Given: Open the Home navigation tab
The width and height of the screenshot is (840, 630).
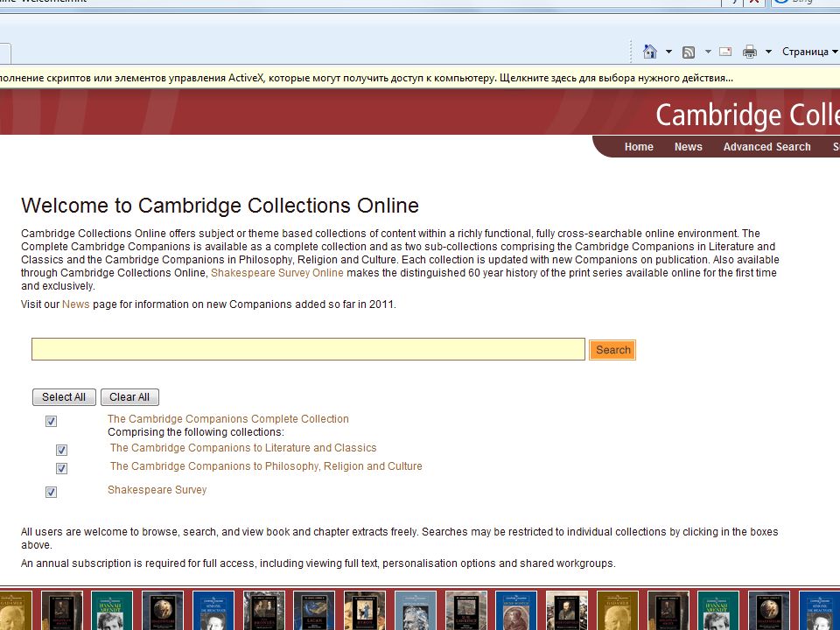Looking at the screenshot, I should [x=639, y=147].
